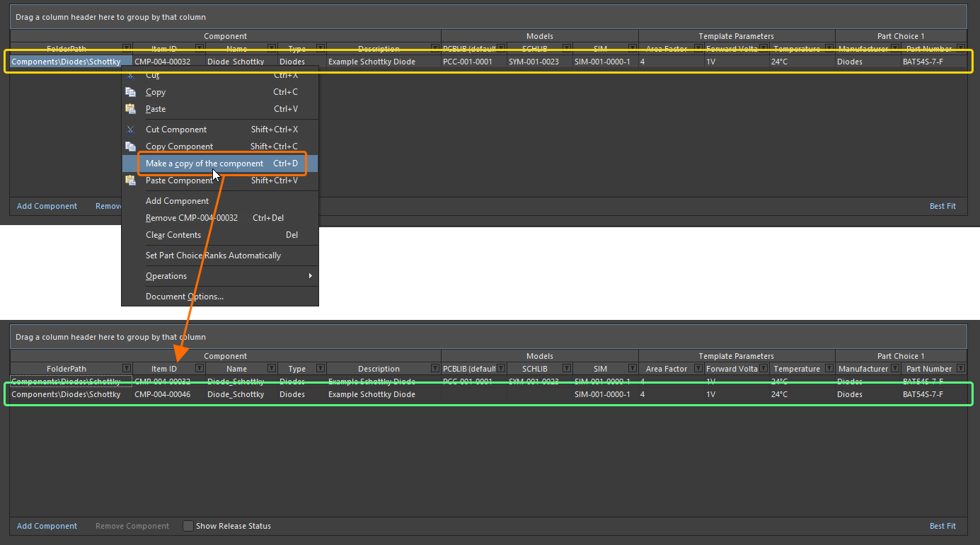Choose Make a copy of the component
Screen dimensions: 980x545
(204, 163)
